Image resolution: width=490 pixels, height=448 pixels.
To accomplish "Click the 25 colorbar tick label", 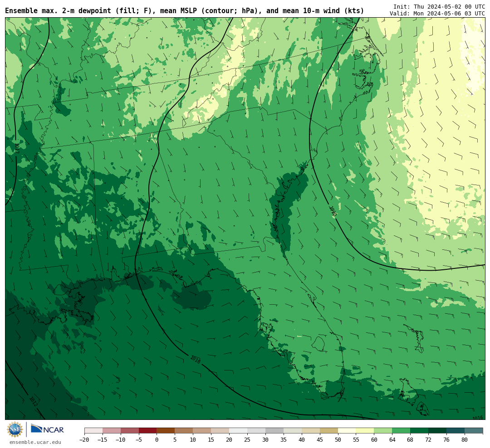I will coord(248,440).
